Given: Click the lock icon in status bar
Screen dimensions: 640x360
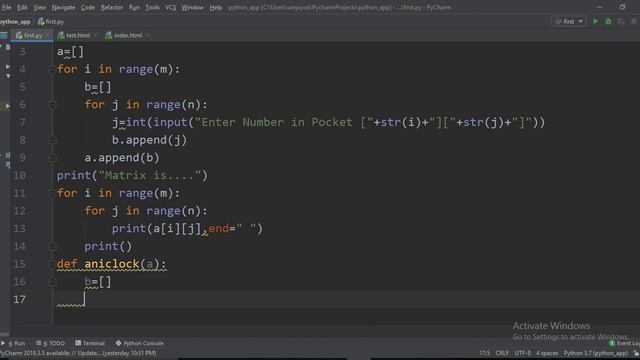Looking at the screenshot, I should click(636, 353).
